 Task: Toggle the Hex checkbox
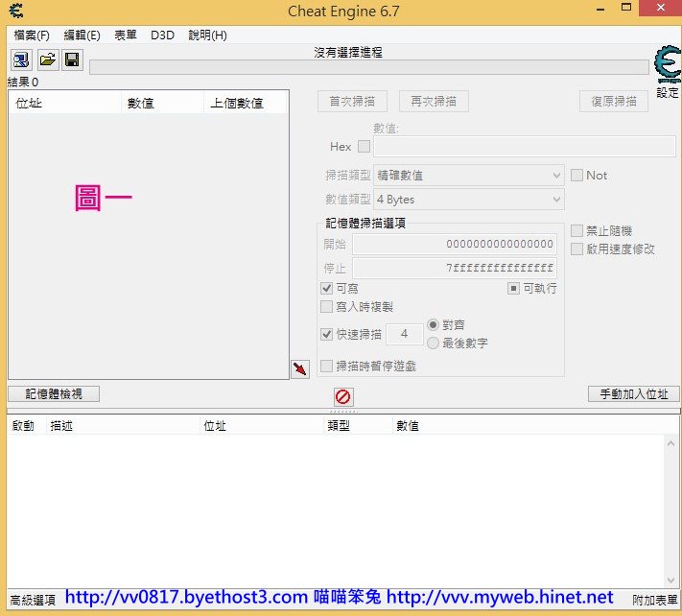click(x=364, y=146)
